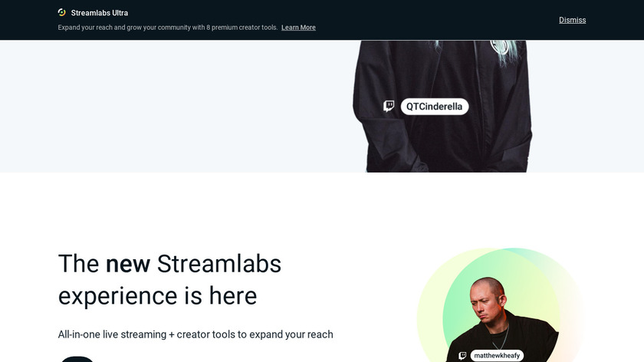Click the Twitch icon beside matthewkheafy

[462, 355]
